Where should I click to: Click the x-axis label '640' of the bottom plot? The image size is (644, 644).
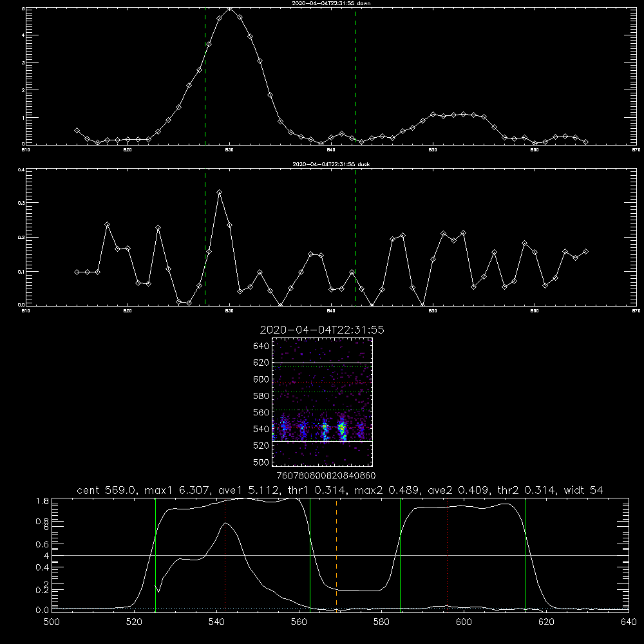coord(629,622)
